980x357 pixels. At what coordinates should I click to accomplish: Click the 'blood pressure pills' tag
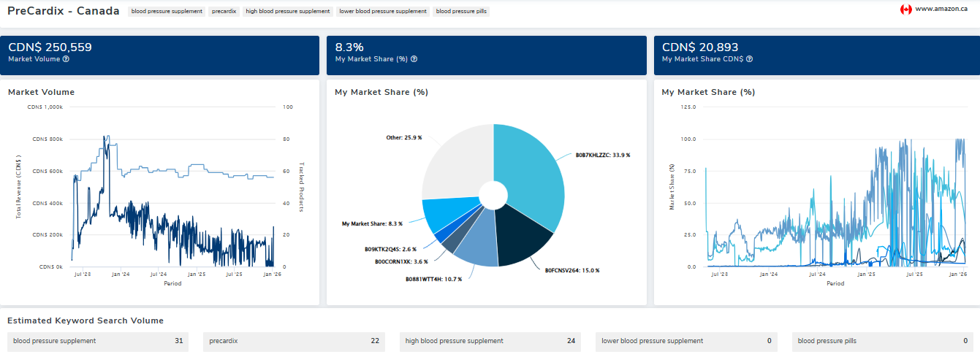462,12
